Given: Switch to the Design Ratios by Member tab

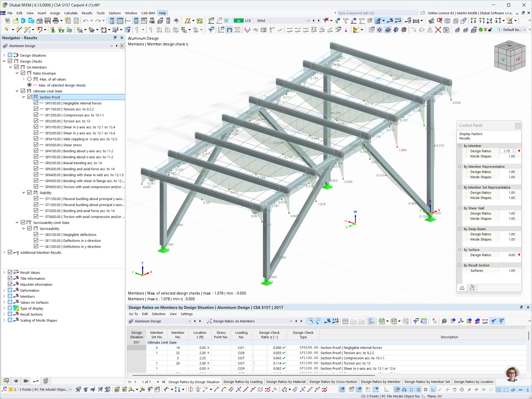Looking at the screenshot, I should (381, 382).
